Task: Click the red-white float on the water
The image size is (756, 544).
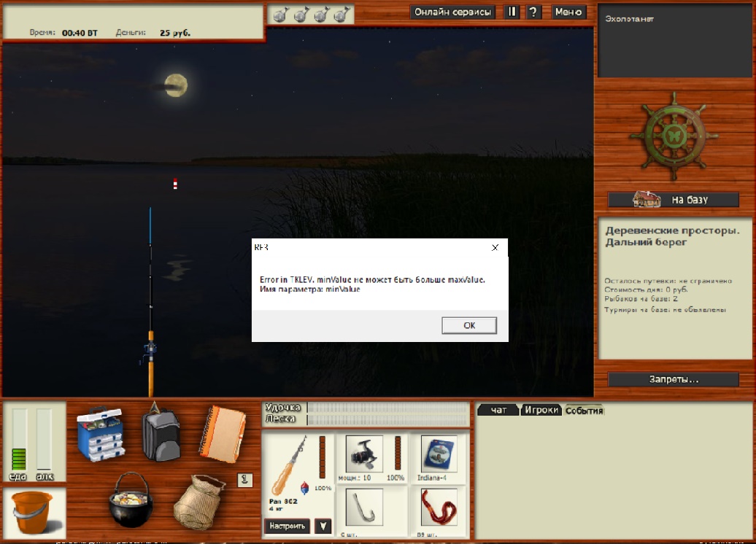Action: (x=175, y=184)
